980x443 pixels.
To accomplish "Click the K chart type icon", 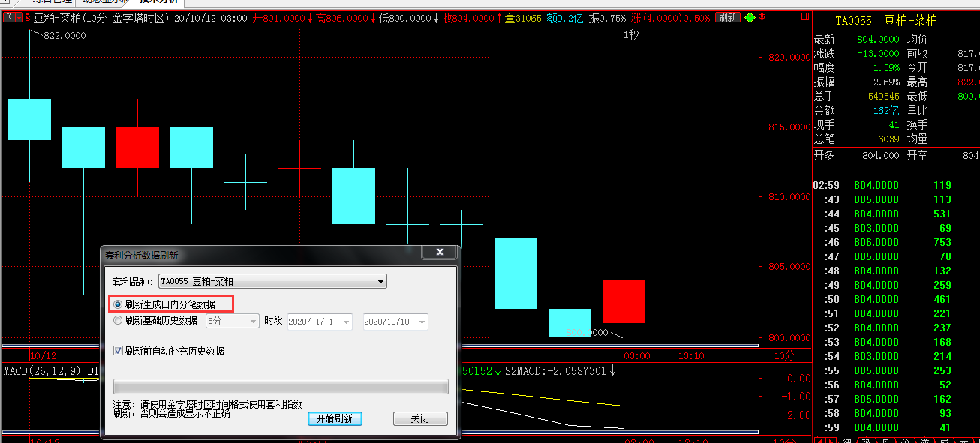I will 8,17.
